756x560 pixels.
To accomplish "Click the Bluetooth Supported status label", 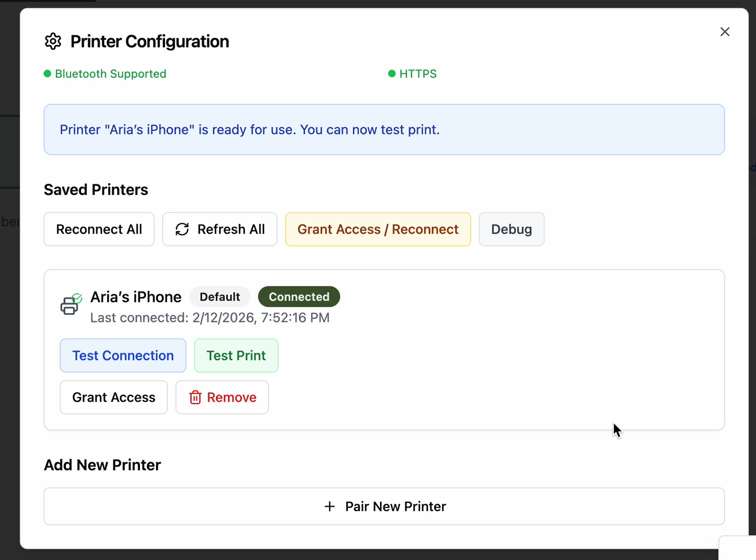I will point(111,74).
